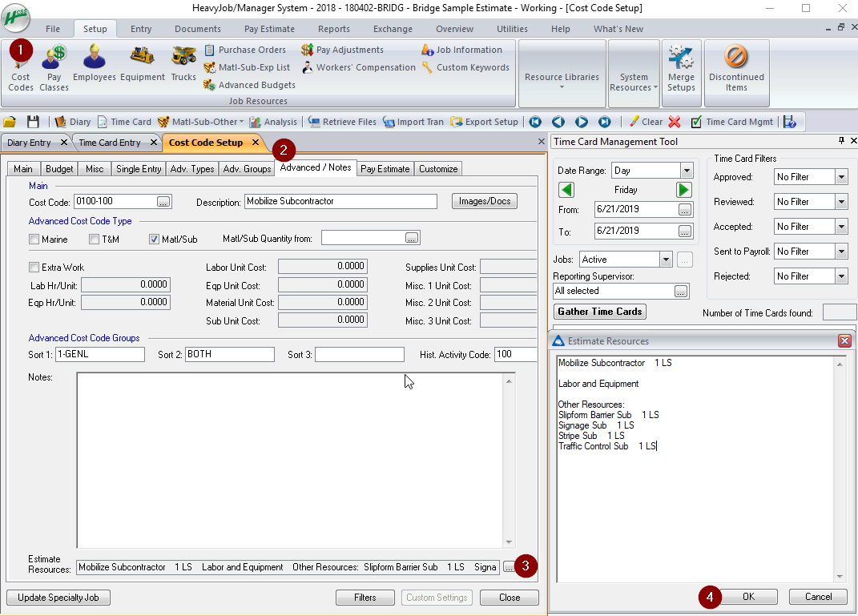The width and height of the screenshot is (858, 616).
Task: Click the Gather Time Cards button
Action: click(599, 312)
